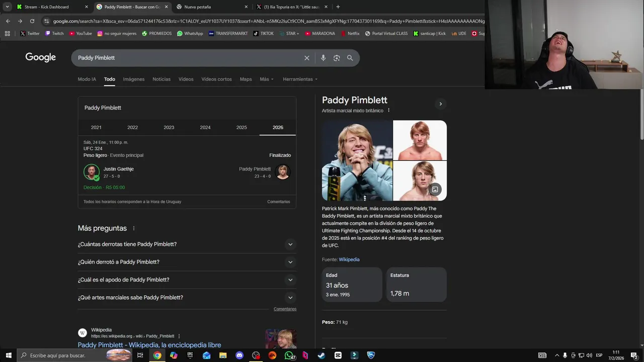Open large Paddy Pimblett smiling photo
This screenshot has width=644, height=362.
pos(357,160)
